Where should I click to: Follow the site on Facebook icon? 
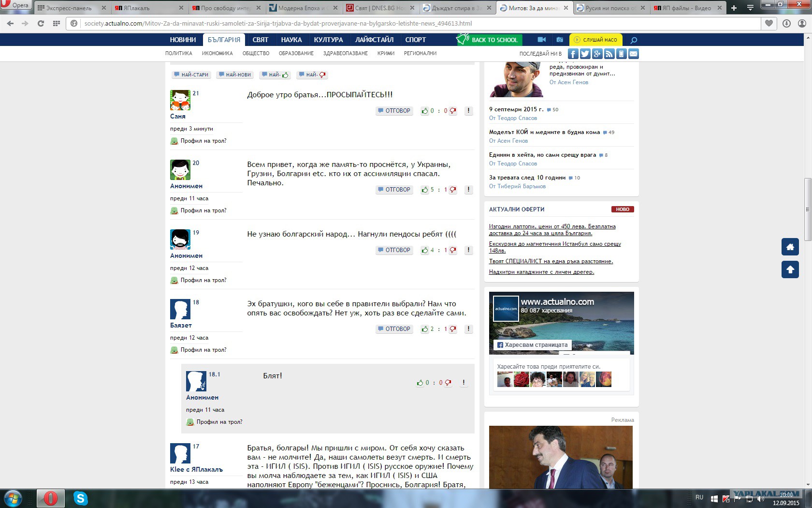coord(573,54)
